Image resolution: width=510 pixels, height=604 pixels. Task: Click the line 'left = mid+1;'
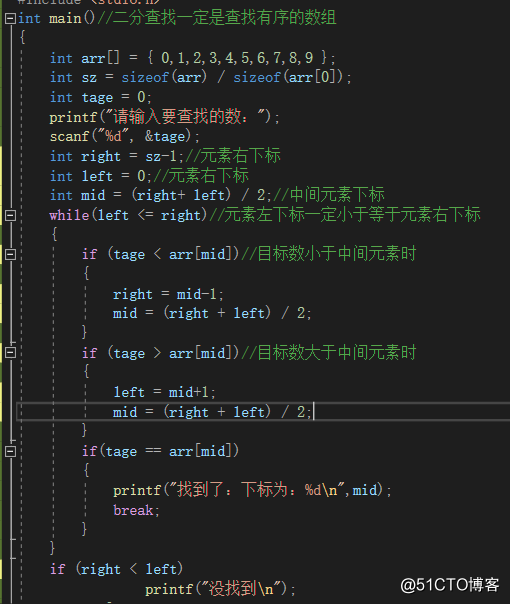coord(164,393)
